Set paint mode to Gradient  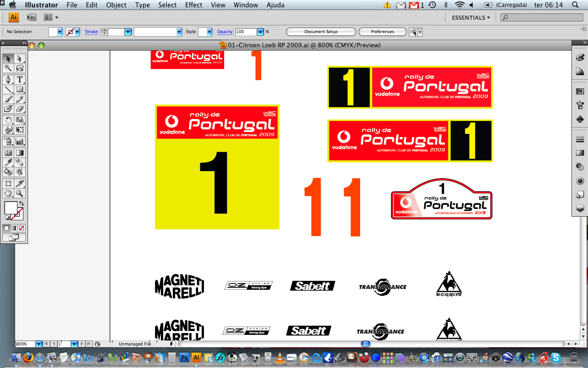(x=14, y=228)
